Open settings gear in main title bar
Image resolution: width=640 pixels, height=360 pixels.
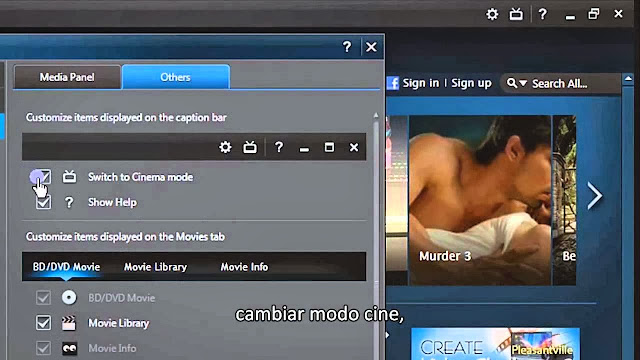pos(492,15)
